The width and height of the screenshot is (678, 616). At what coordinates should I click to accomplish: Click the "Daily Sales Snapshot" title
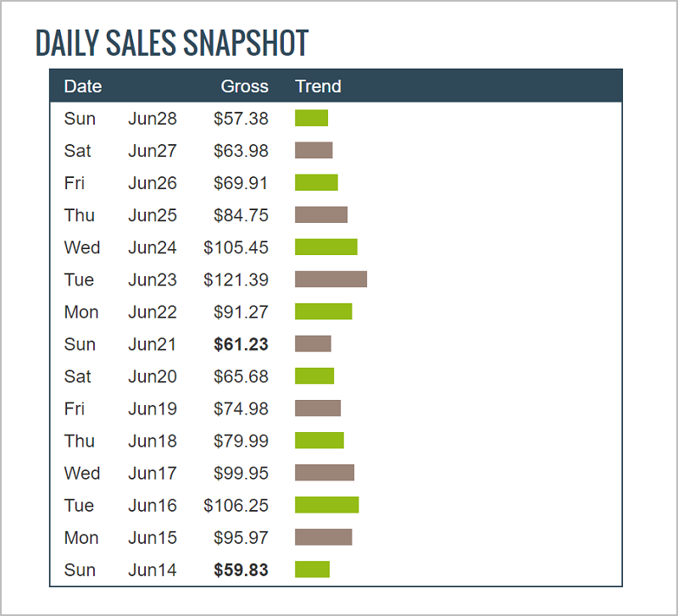(171, 43)
